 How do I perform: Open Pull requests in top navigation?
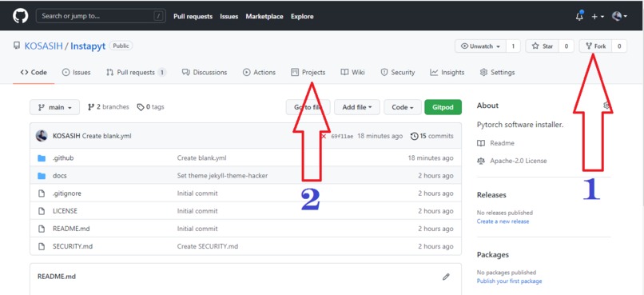(193, 17)
